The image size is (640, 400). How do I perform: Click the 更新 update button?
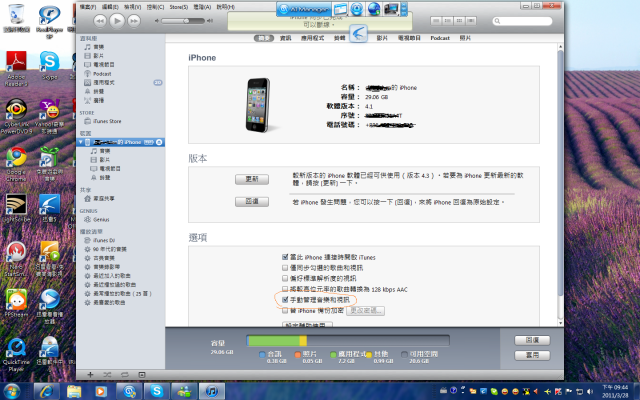(252, 179)
